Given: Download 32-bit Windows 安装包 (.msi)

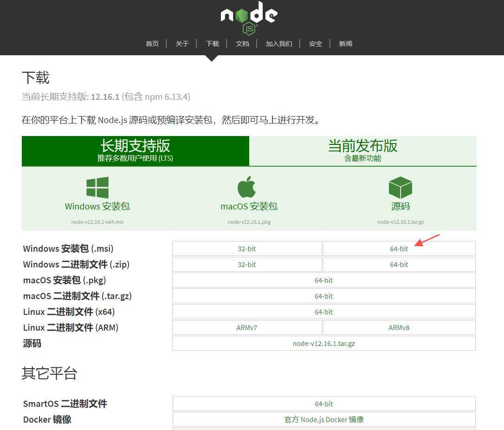Looking at the screenshot, I should pos(247,248).
